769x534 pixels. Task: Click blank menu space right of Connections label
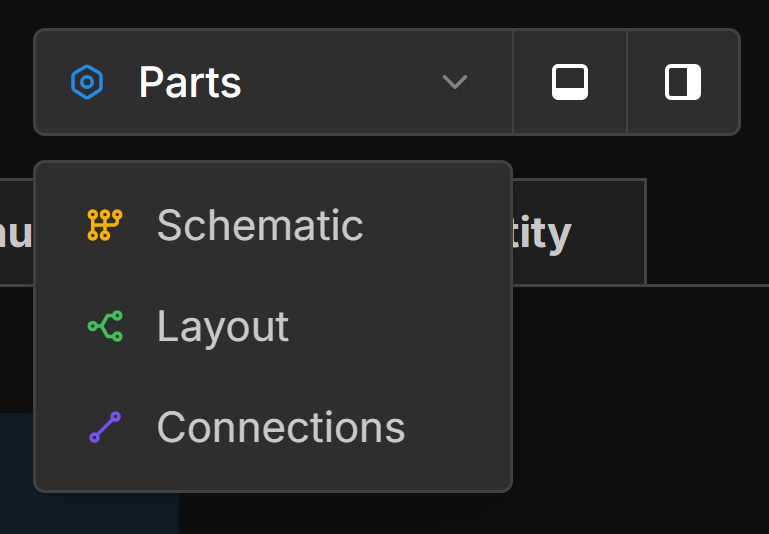click(x=458, y=427)
